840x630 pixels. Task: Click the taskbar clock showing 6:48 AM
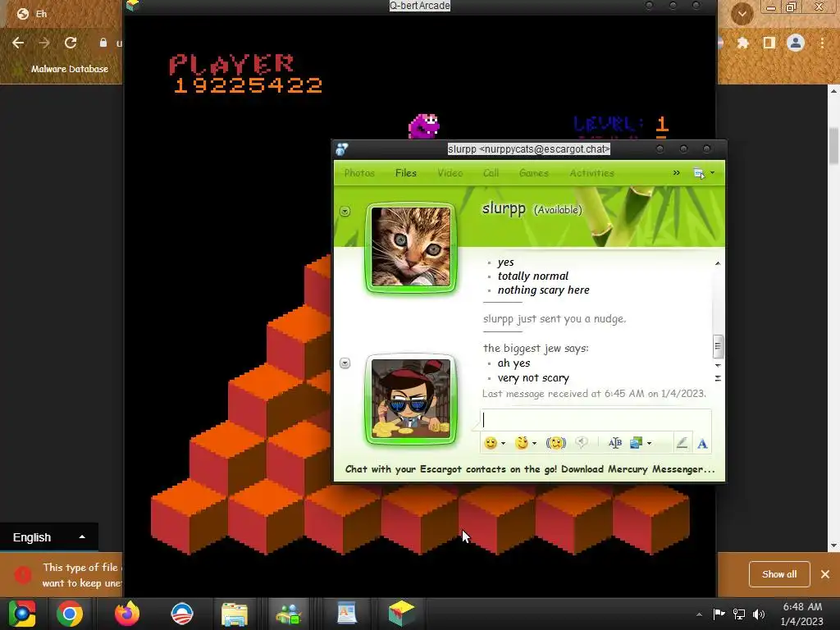[802, 614]
